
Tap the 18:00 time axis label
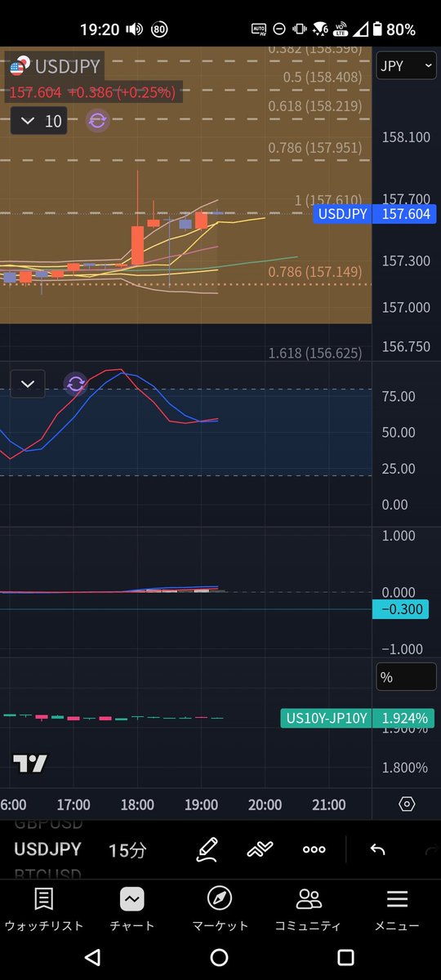click(137, 804)
